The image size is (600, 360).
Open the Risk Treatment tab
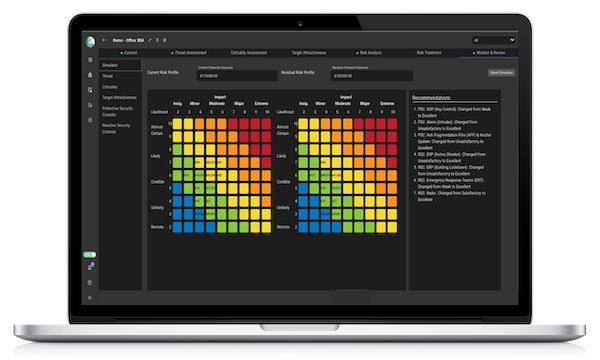point(429,53)
